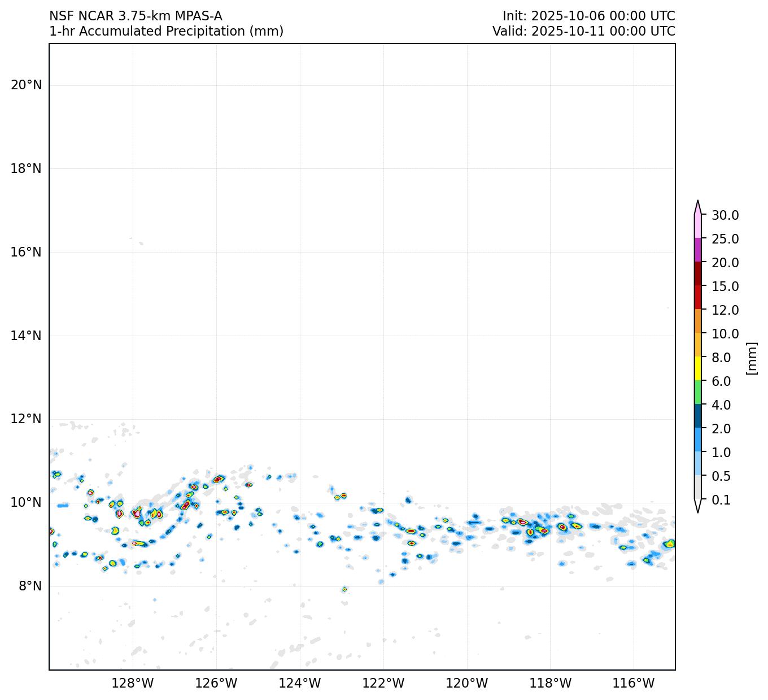The image size is (768, 700).
Task: Select the light pink 25–30 mm swatch
Action: pyautogui.click(x=698, y=227)
